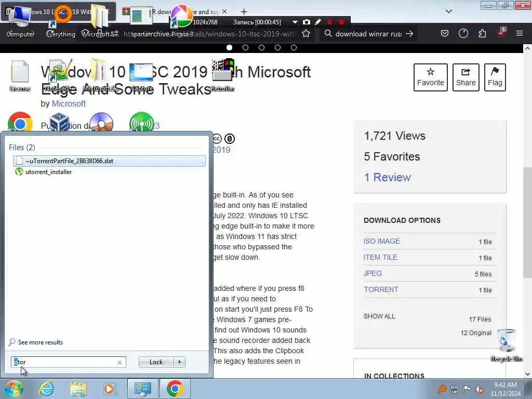
Task: Close the second browser tab
Action: click(x=224, y=11)
